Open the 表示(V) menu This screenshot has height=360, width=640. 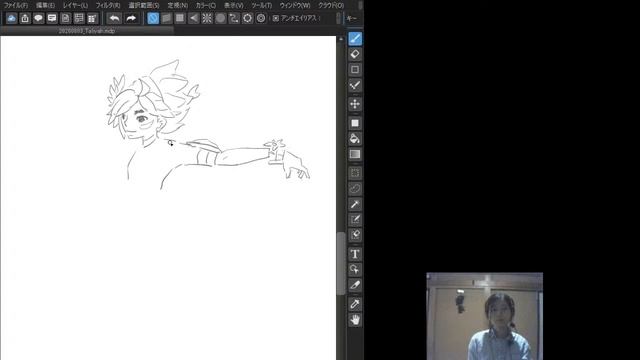tap(234, 5)
